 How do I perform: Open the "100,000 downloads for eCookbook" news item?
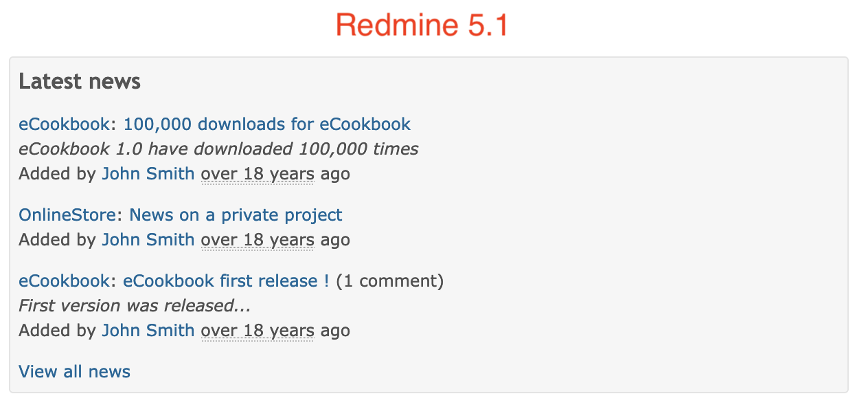[266, 124]
